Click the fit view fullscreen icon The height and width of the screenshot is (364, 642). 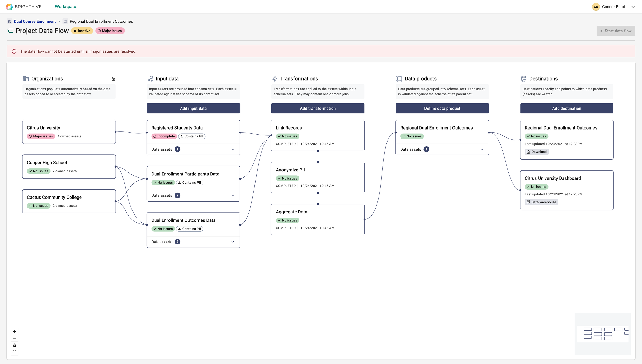(15, 352)
